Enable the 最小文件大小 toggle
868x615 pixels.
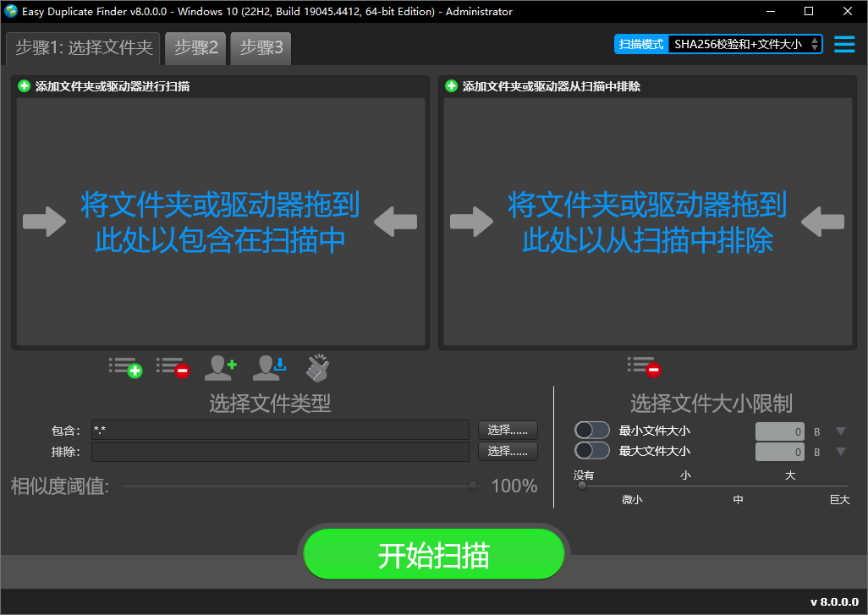(x=591, y=430)
